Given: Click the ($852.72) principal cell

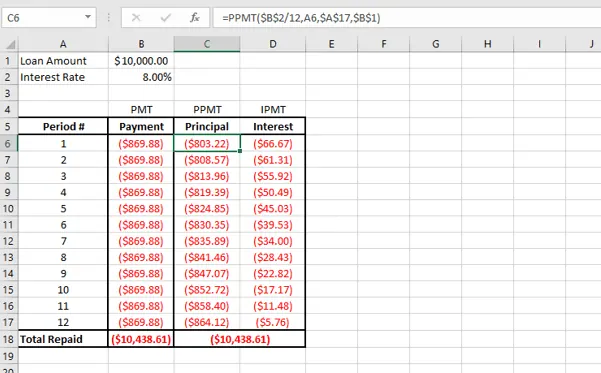Looking at the screenshot, I should click(207, 290).
